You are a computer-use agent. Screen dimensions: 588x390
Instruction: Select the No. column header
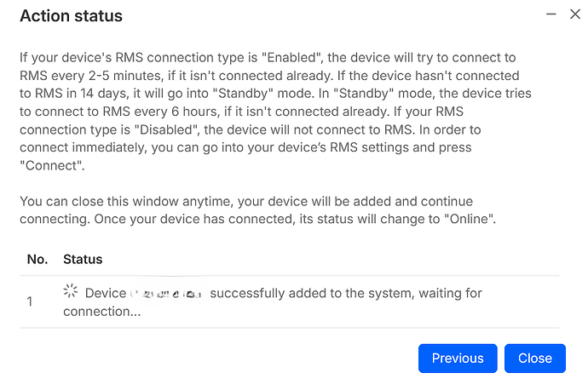[x=37, y=259]
